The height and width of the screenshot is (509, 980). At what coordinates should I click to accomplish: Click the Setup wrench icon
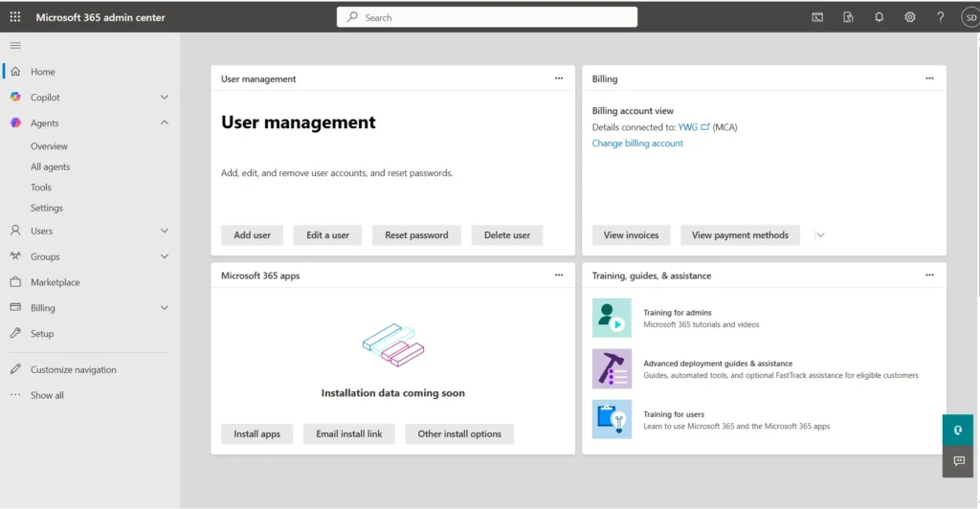click(15, 333)
